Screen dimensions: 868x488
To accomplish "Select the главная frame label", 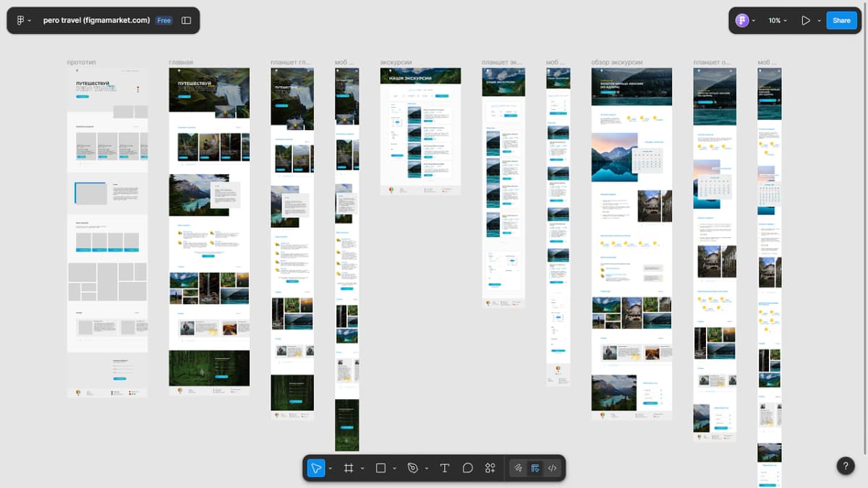I will [x=181, y=63].
